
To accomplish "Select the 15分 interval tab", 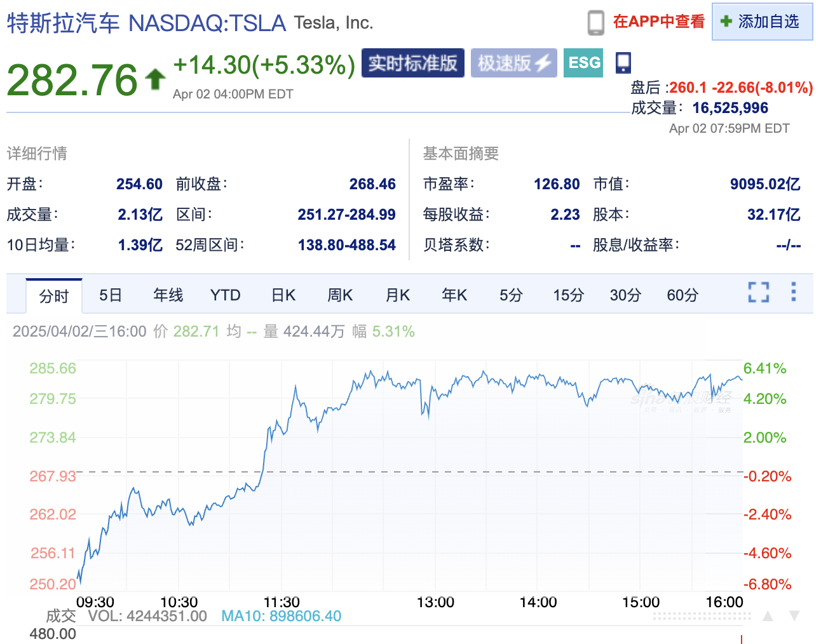I will click(568, 295).
